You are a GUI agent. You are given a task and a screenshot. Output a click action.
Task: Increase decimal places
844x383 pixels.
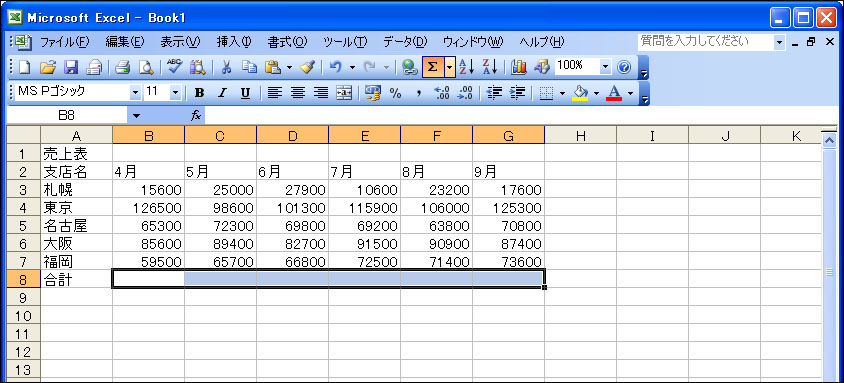pos(441,93)
